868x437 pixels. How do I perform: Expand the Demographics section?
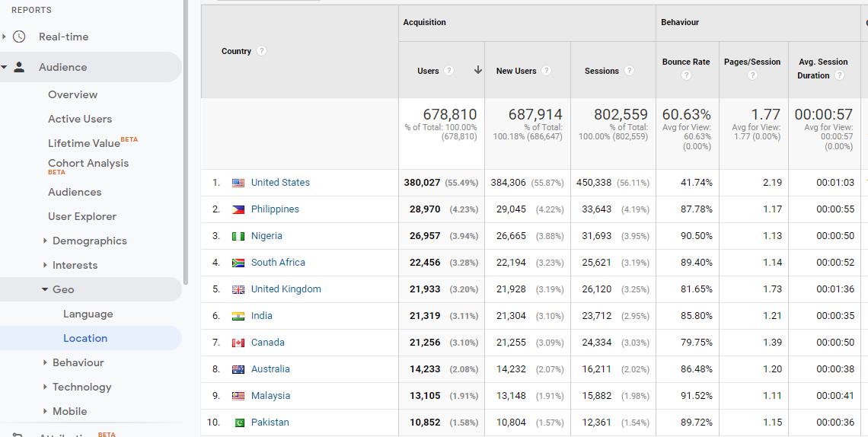point(45,241)
